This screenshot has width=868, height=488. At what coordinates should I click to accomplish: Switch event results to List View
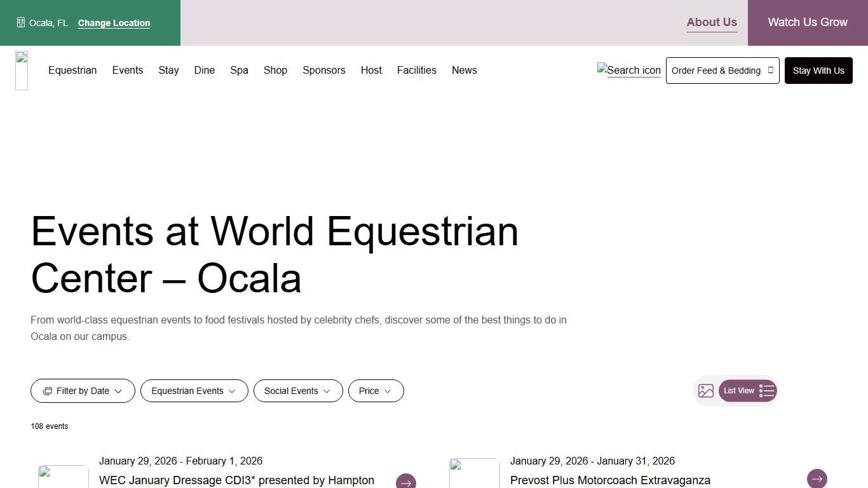748,391
